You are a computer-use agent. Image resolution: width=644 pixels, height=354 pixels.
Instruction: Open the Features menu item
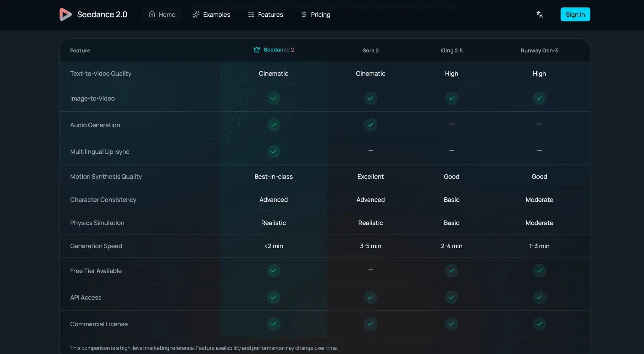click(265, 14)
